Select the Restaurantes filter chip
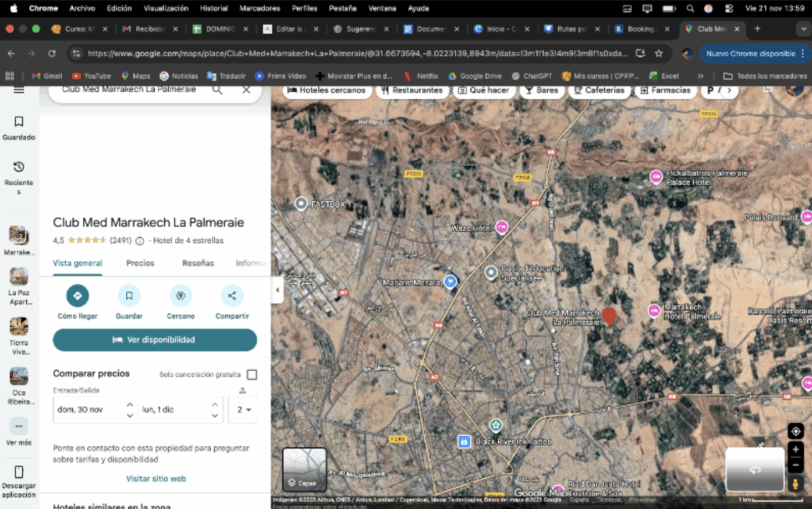The width and height of the screenshot is (812, 509). (411, 90)
